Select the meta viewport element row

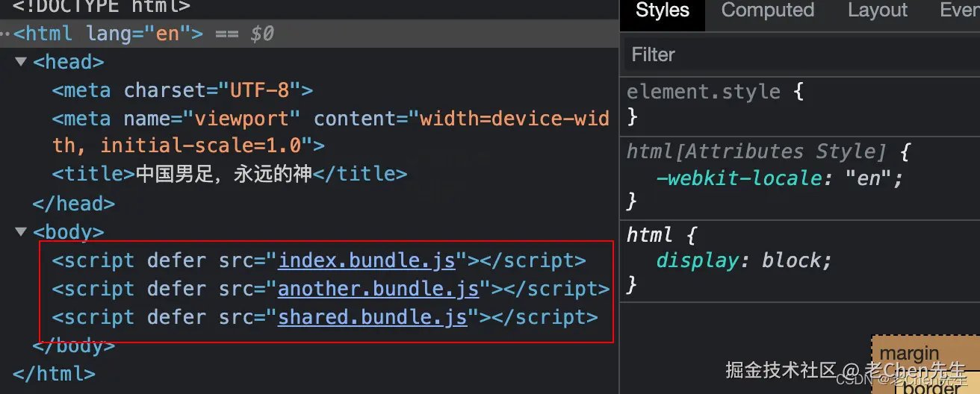(331, 131)
